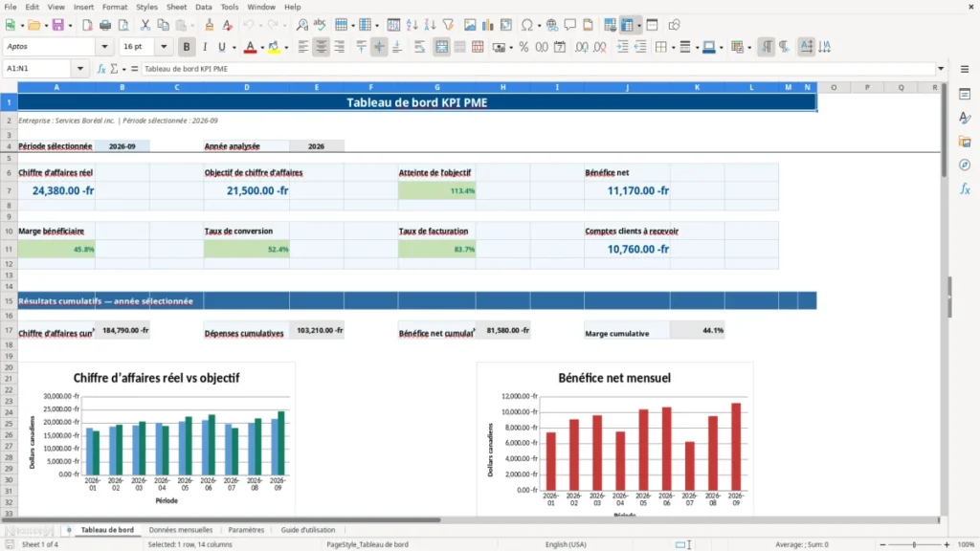The image size is (980, 551).
Task: Select column G header
Action: pyautogui.click(x=436, y=87)
